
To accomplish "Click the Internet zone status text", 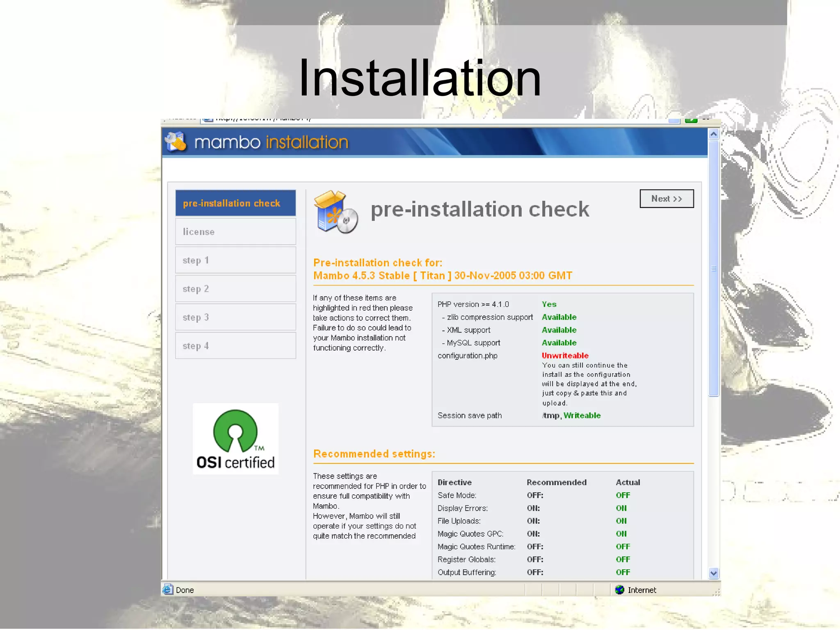I will [642, 590].
